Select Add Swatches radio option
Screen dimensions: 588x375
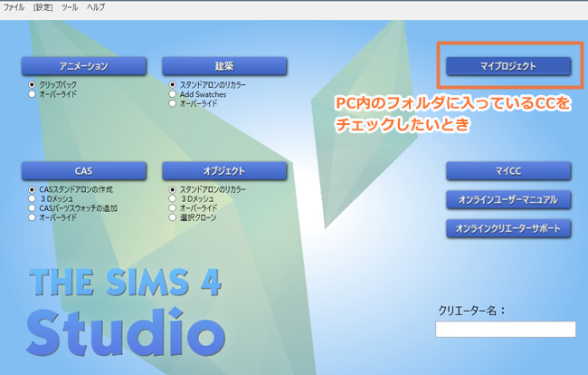click(x=172, y=94)
